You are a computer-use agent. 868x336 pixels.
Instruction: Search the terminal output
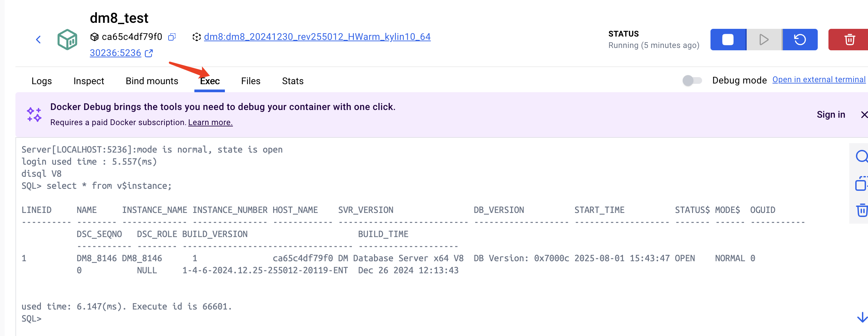(x=861, y=156)
